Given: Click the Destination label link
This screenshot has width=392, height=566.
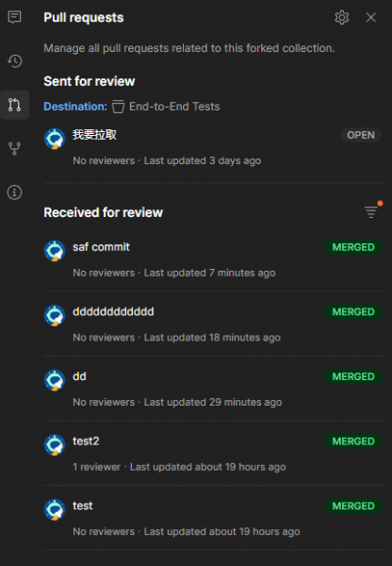Looking at the screenshot, I should coord(75,107).
